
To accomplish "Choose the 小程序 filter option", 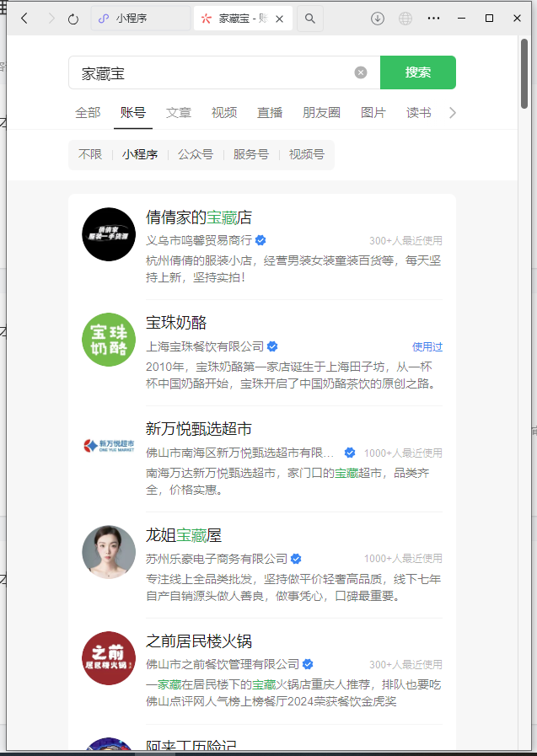I will tap(140, 154).
